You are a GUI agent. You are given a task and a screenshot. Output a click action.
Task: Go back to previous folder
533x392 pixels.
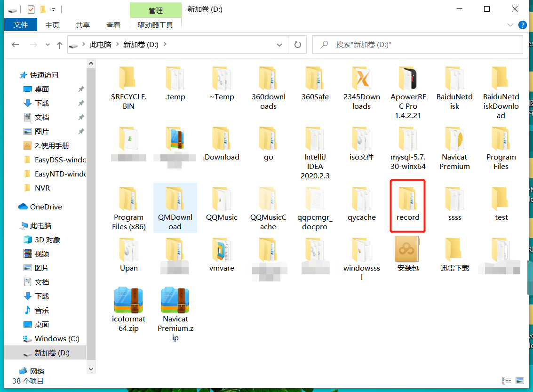16,45
